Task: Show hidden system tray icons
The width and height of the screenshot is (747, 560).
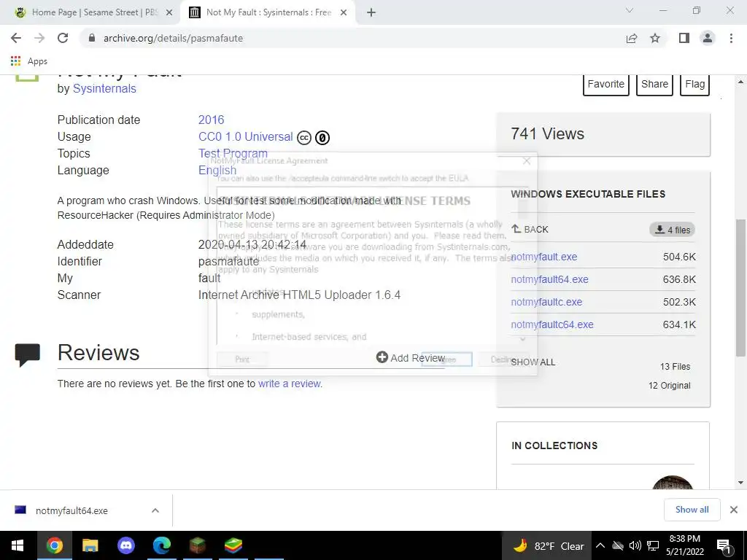Action: coord(600,546)
